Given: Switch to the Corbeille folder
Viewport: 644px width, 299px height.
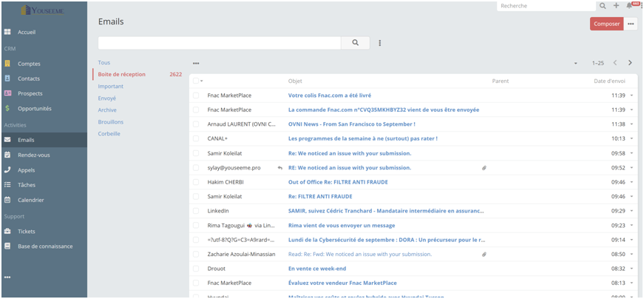Looking at the screenshot, I should click(109, 133).
